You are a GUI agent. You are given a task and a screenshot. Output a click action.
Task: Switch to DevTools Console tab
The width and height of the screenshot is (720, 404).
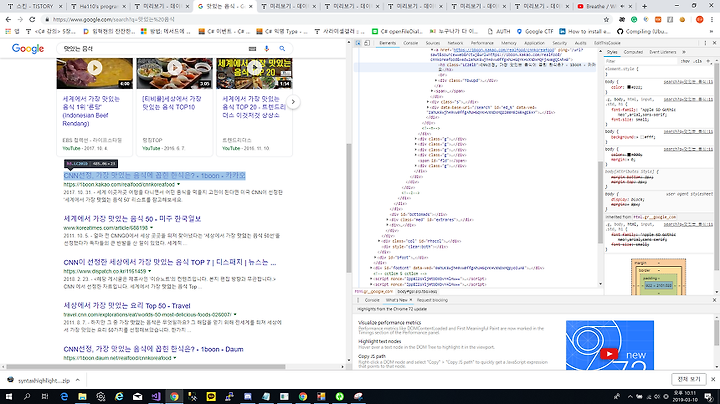(411, 43)
